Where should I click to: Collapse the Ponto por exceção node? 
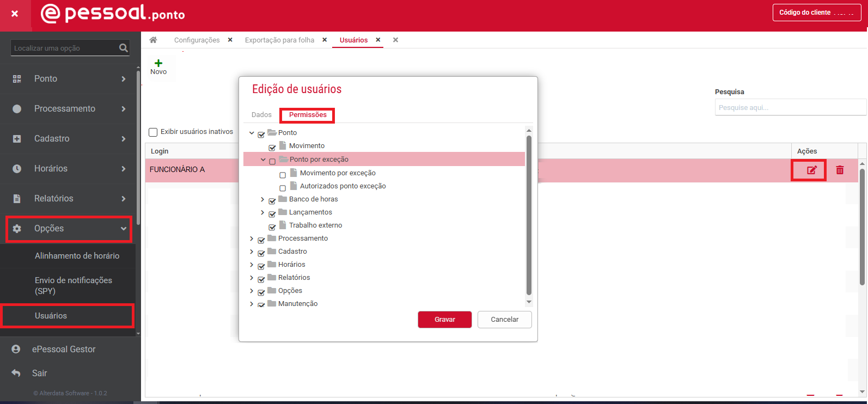click(x=263, y=160)
